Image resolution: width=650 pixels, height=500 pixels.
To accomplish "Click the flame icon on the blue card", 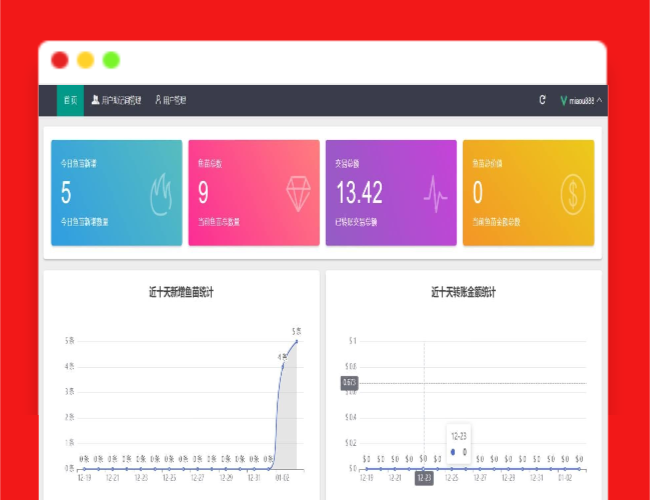I will [x=162, y=192].
